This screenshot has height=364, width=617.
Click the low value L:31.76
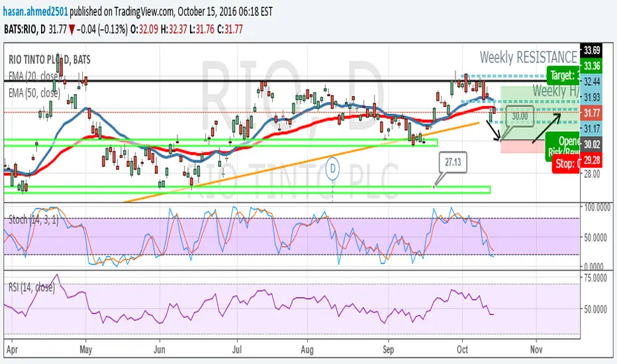pos(202,29)
